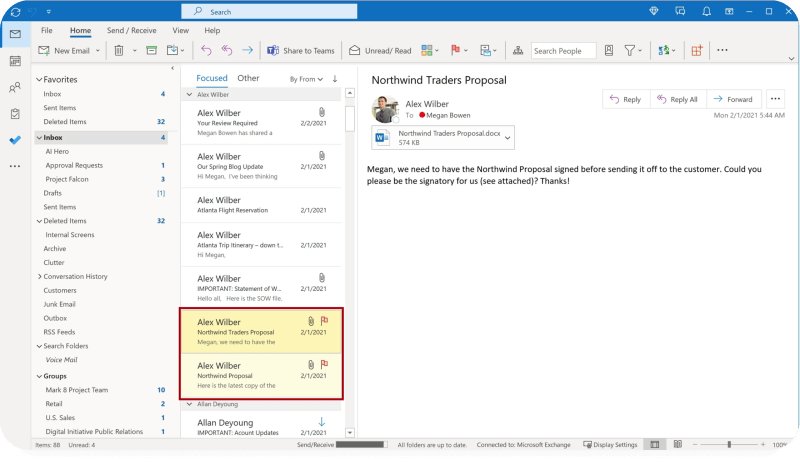Open reading pane more actions ellipsis

pos(776,99)
